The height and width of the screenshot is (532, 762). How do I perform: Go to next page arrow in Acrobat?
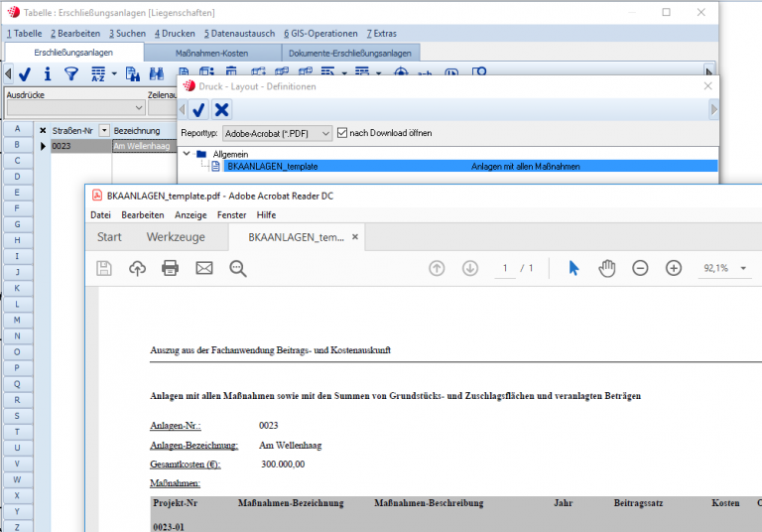pyautogui.click(x=470, y=268)
